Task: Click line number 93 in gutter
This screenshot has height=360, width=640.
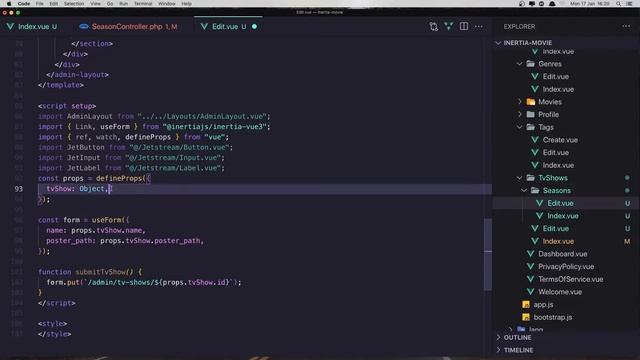Action: pos(19,189)
